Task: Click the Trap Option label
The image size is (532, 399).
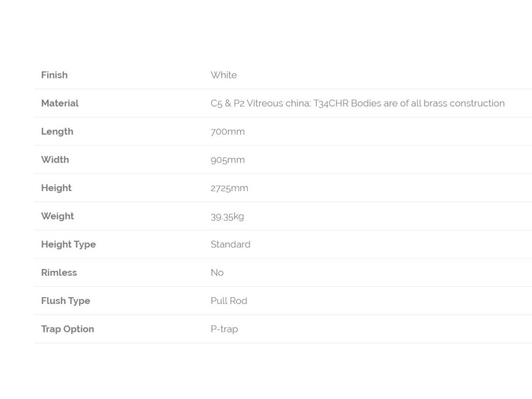Action: tap(68, 329)
